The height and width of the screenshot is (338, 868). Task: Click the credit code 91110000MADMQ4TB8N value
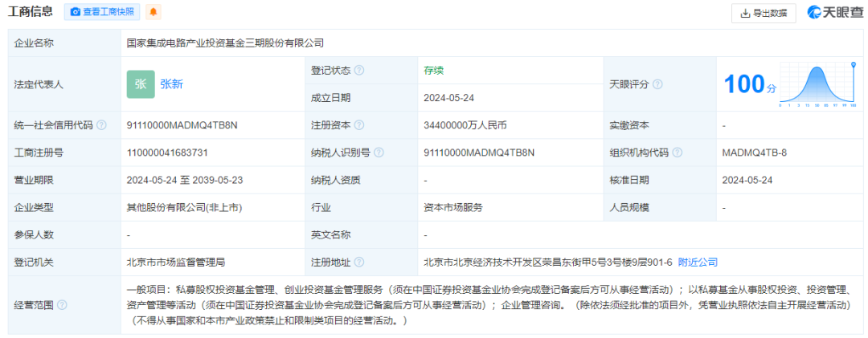(182, 125)
